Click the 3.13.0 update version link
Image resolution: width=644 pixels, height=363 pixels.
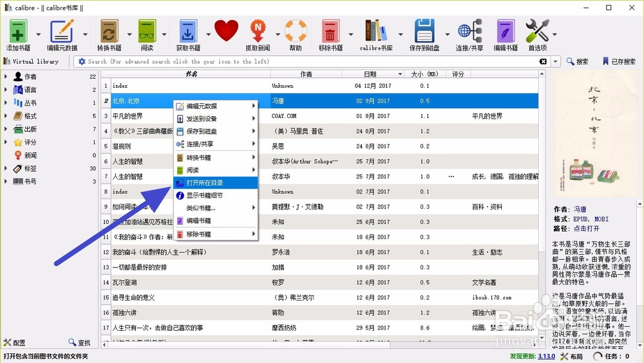pos(546,356)
